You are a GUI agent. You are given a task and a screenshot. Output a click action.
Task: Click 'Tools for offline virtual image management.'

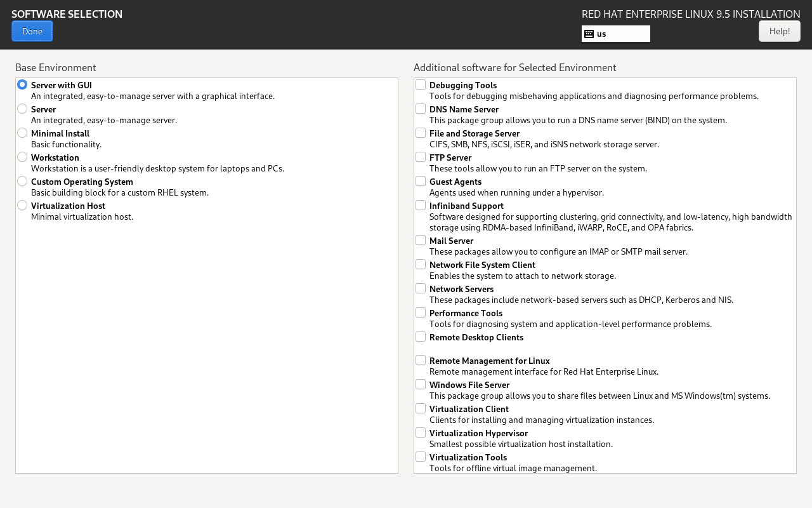(x=513, y=468)
